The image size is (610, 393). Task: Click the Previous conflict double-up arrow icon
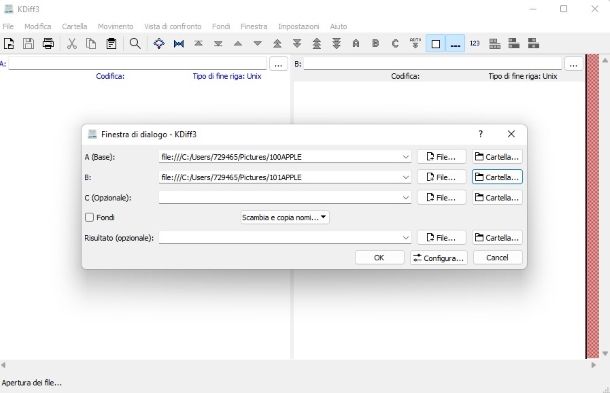[277, 44]
